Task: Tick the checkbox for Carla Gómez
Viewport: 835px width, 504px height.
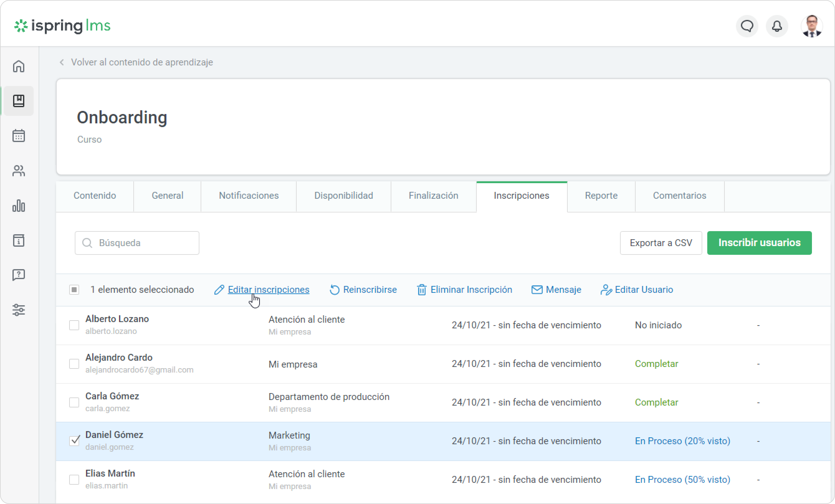Action: pyautogui.click(x=74, y=402)
